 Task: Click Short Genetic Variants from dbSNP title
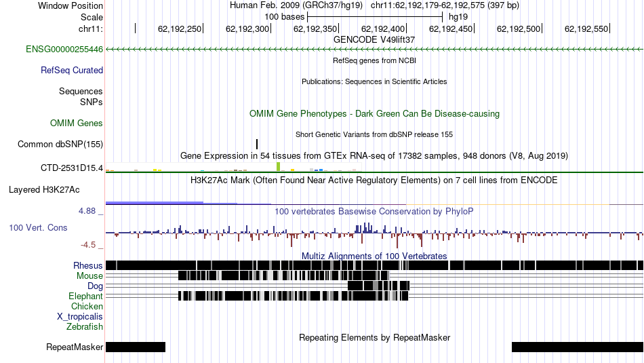(374, 134)
